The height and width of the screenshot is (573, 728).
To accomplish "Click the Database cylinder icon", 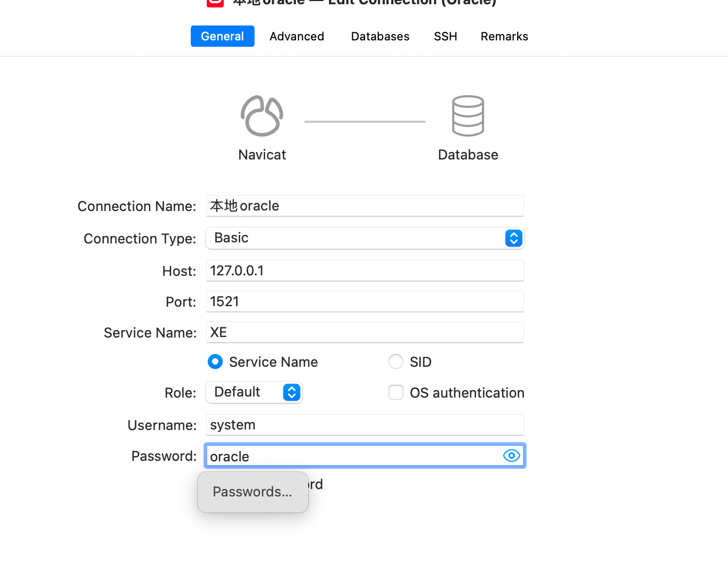I will [x=468, y=116].
